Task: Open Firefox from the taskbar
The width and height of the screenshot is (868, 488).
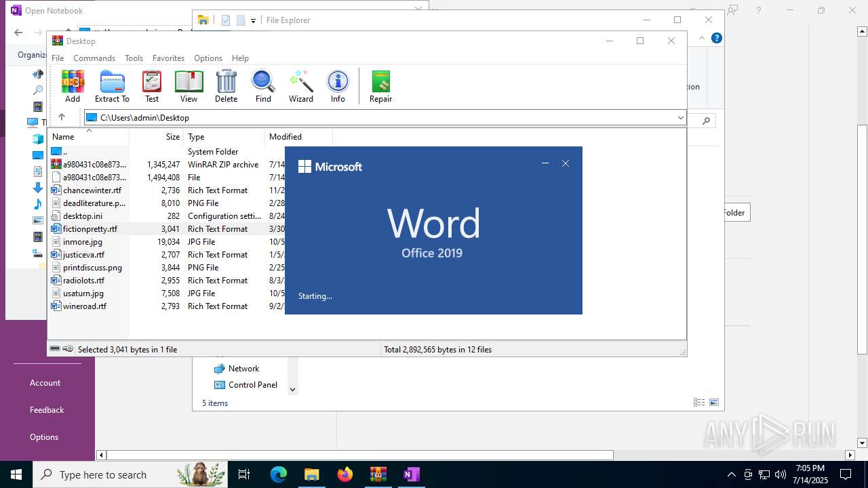Action: click(345, 474)
